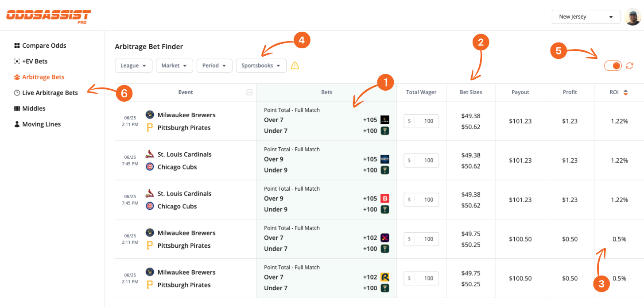Screen dimensions: 644x307
Task: Click the refresh icon in the top right
Action: 630,65
